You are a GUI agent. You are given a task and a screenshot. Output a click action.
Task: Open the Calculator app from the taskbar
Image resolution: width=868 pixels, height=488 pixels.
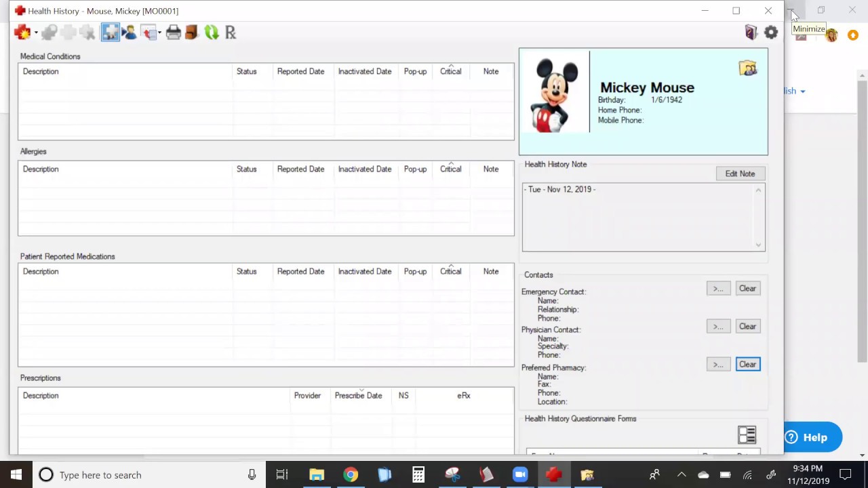pyautogui.click(x=418, y=474)
